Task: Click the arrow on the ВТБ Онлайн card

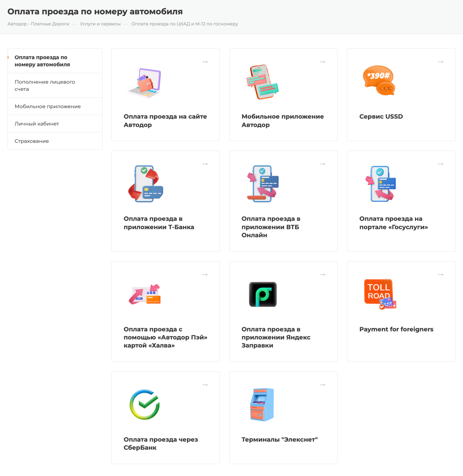Action: point(323,164)
